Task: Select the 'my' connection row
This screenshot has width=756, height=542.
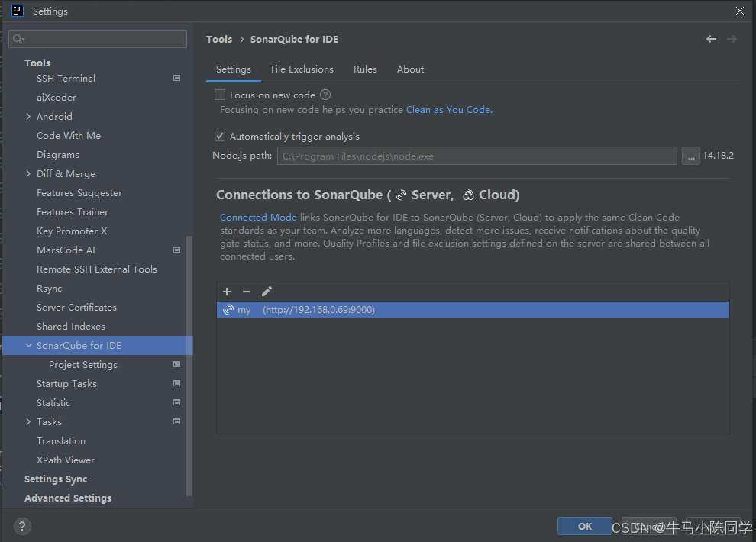Action: pos(473,310)
